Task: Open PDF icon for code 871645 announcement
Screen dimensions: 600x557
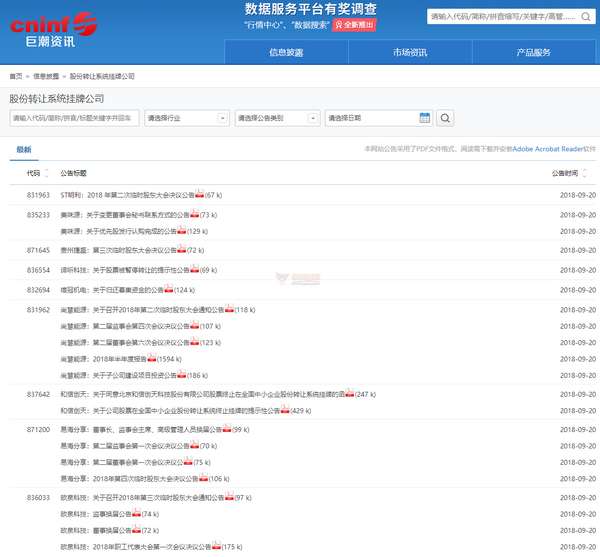Action: tap(181, 250)
